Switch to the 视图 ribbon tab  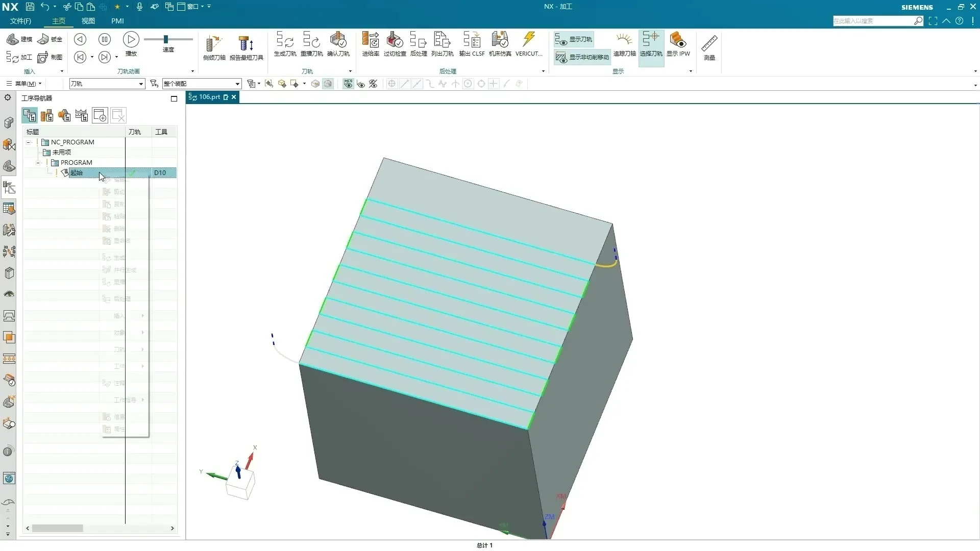click(88, 21)
